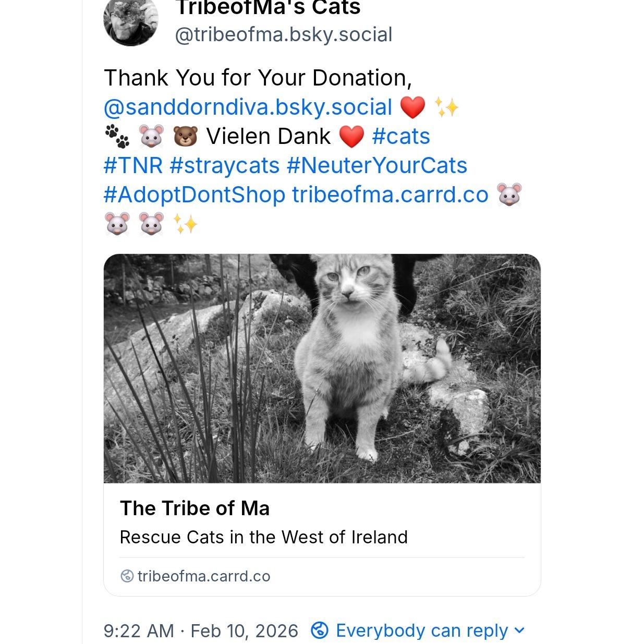The image size is (644, 644).
Task: Expand the reply settings chevron arrow
Action: (x=519, y=630)
